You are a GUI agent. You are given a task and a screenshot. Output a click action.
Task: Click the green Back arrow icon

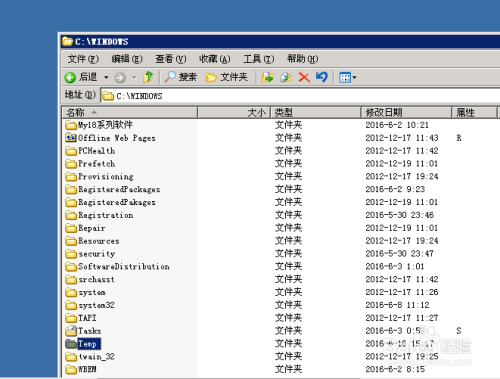point(70,77)
